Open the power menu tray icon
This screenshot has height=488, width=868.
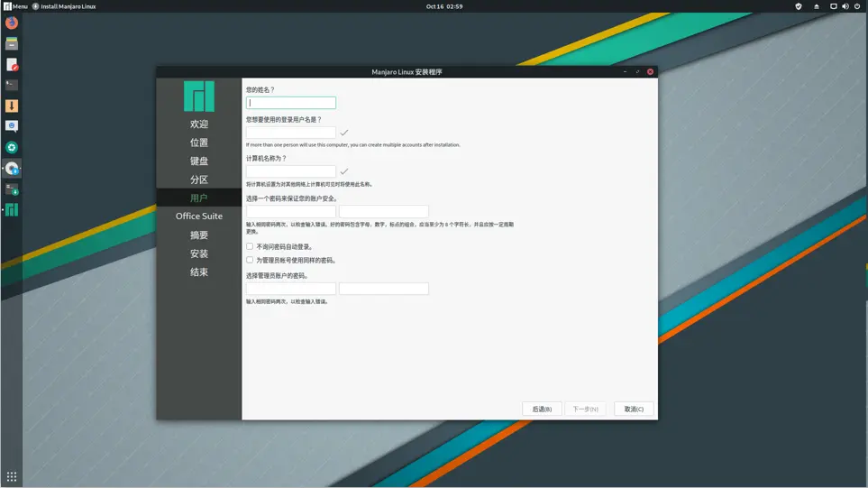[x=857, y=6]
